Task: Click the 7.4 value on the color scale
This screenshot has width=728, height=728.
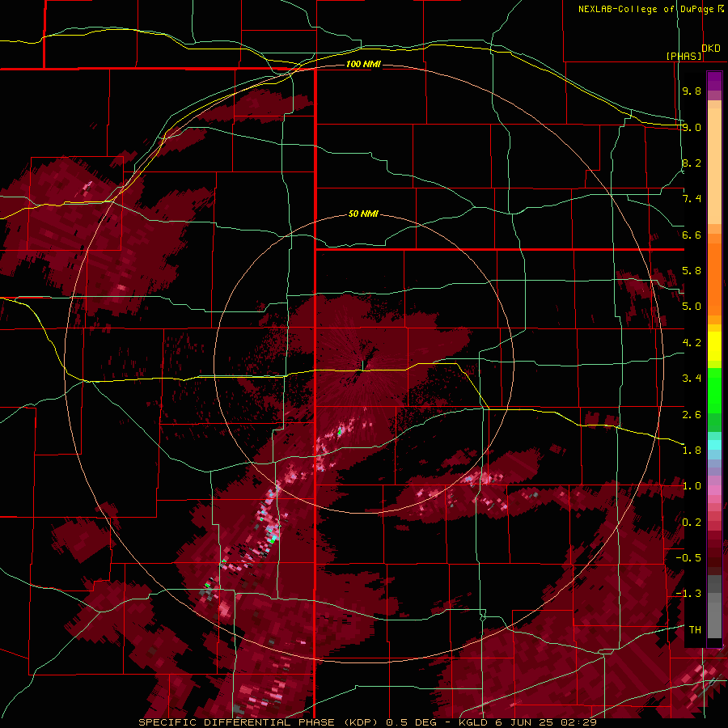Action: pyautogui.click(x=692, y=199)
